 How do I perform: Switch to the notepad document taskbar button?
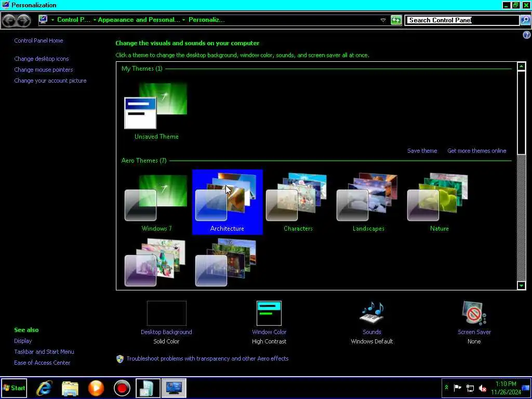(148, 388)
